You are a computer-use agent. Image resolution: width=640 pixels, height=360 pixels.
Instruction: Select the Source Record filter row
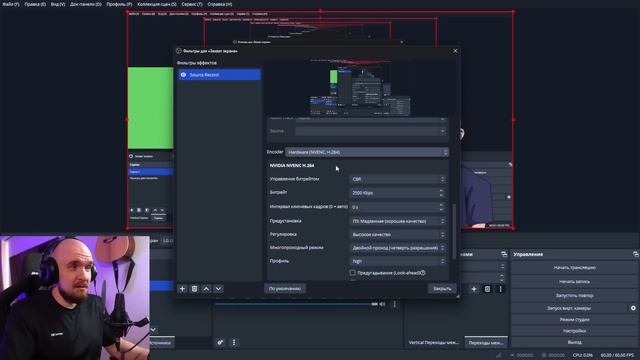pyautogui.click(x=219, y=75)
